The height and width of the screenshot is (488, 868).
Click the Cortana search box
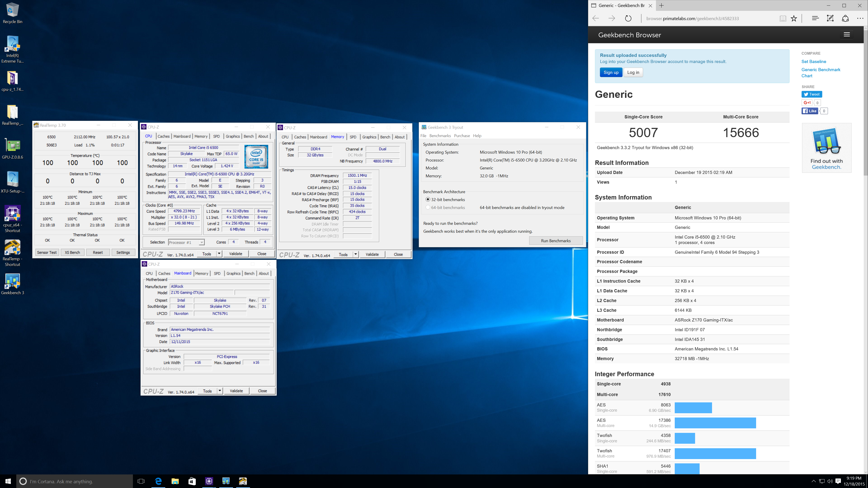(x=74, y=481)
